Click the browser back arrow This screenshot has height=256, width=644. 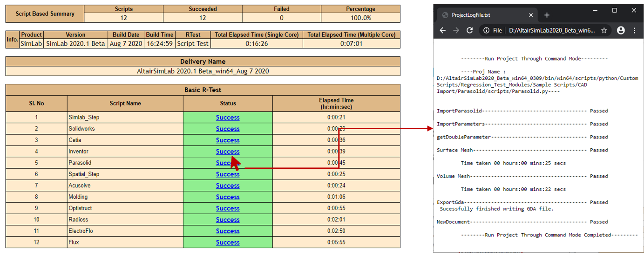coord(443,30)
